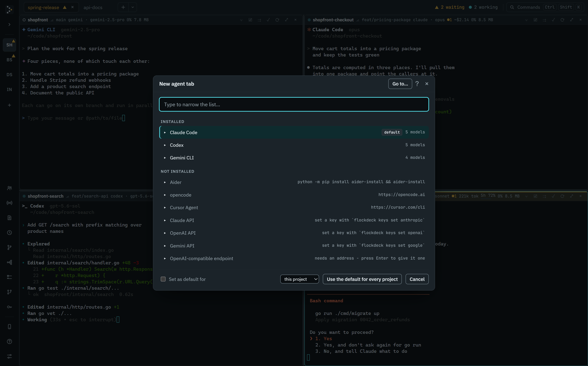588x366 pixels.
Task: Open the task checklist icon in the sidebar
Action: (9, 277)
